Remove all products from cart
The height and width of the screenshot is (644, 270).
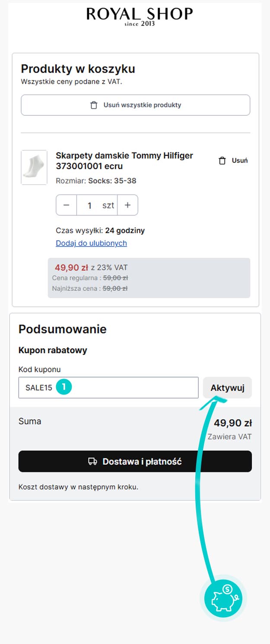tap(135, 105)
